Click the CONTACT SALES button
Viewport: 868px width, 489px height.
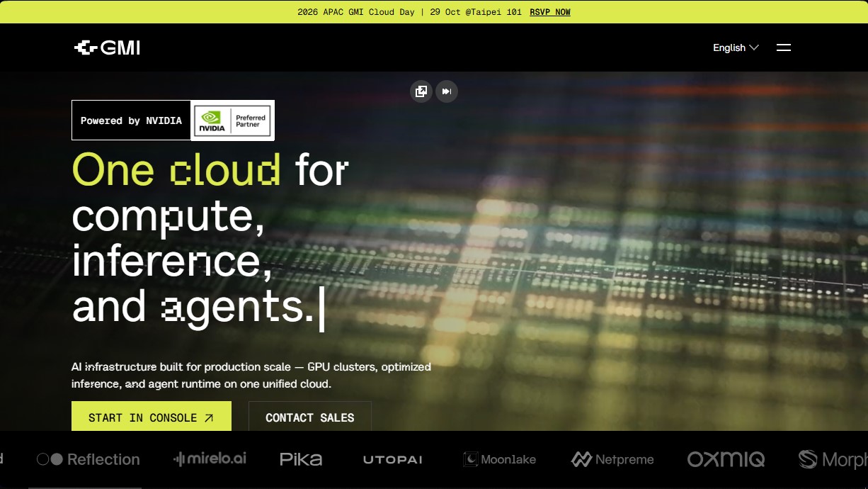tap(310, 417)
